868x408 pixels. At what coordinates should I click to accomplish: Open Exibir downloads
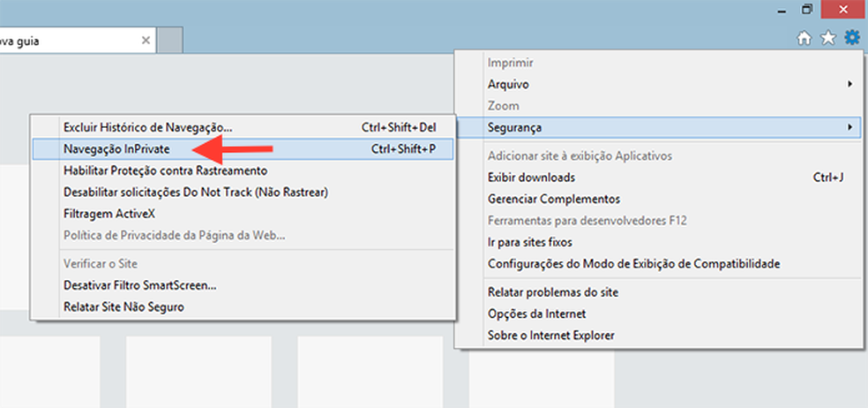[x=658, y=178]
